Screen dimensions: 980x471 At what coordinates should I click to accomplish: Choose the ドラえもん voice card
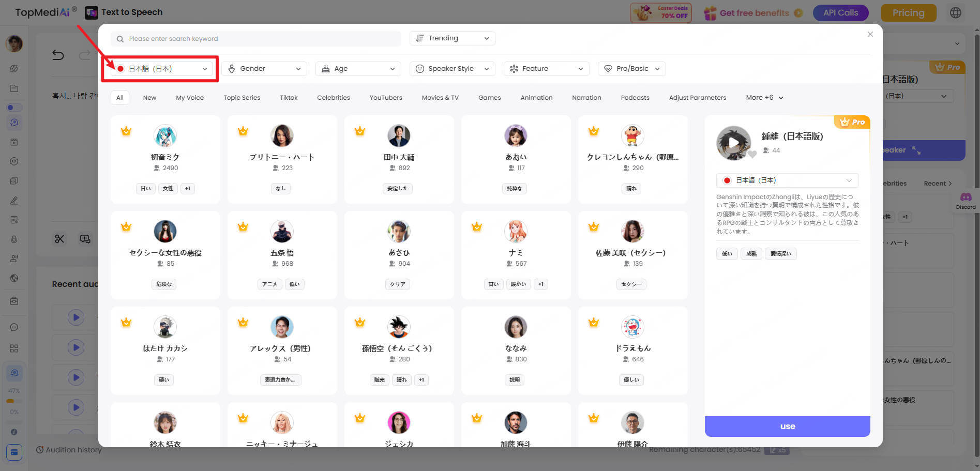(633, 351)
